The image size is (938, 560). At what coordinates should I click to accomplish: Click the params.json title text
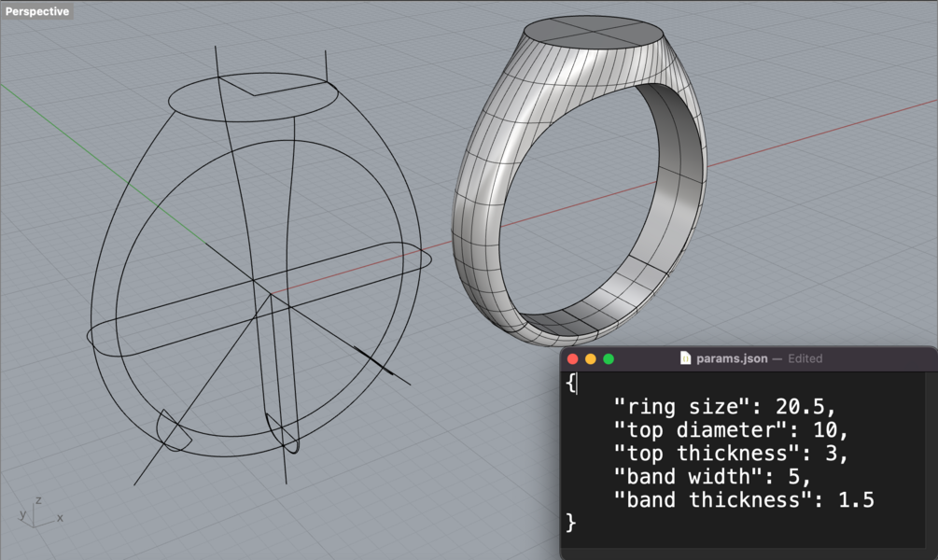[732, 358]
